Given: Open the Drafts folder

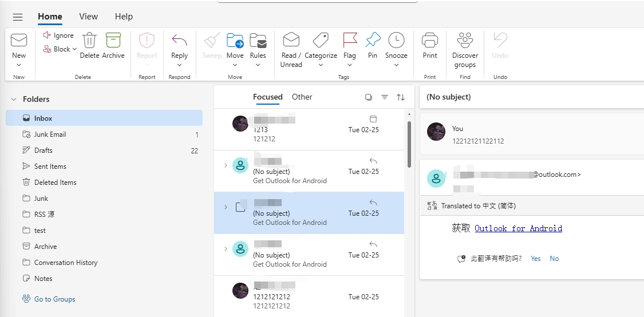Looking at the screenshot, I should 104,150.
